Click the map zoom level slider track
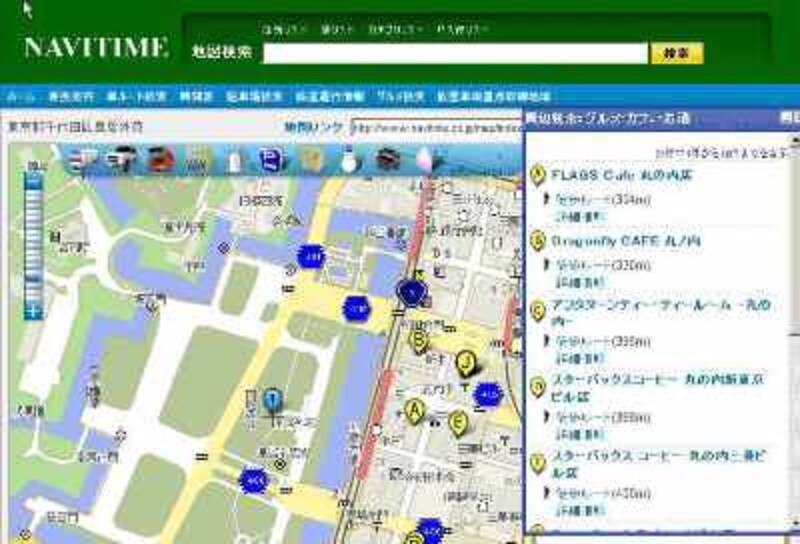This screenshot has width=800, height=544. (33, 245)
